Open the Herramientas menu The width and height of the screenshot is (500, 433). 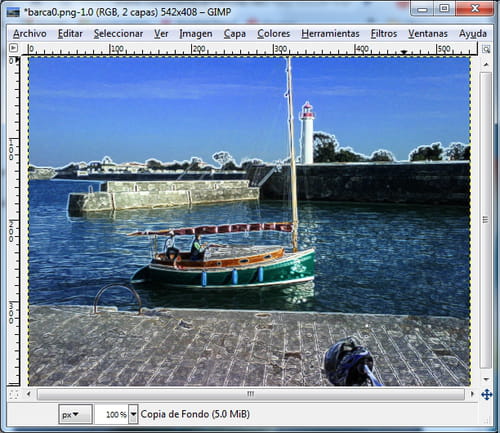pos(330,34)
